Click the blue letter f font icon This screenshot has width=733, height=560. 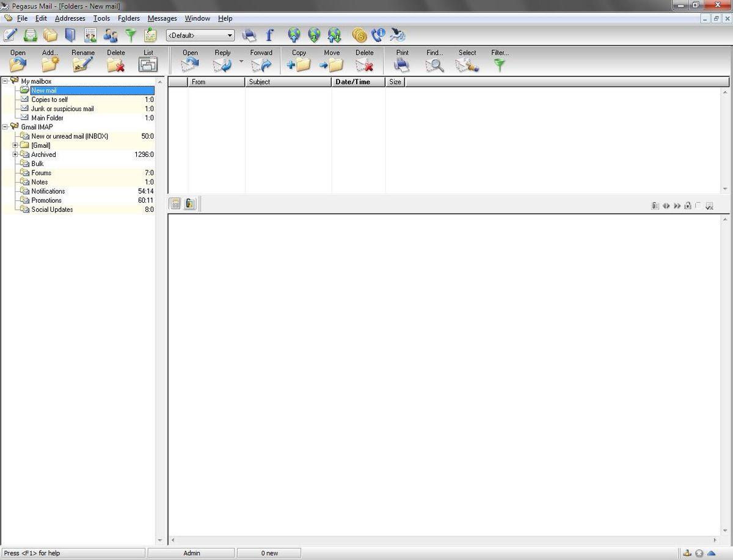click(x=269, y=35)
